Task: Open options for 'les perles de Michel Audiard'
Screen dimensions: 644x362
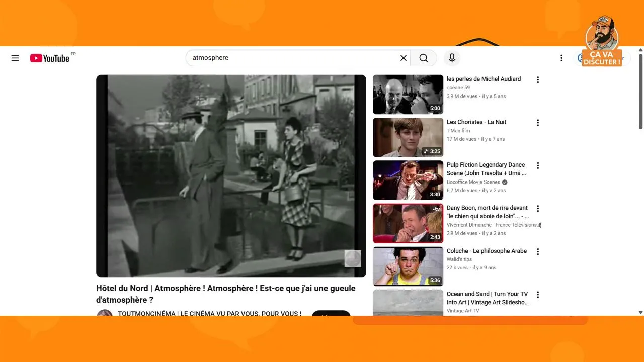Action: pos(538,79)
